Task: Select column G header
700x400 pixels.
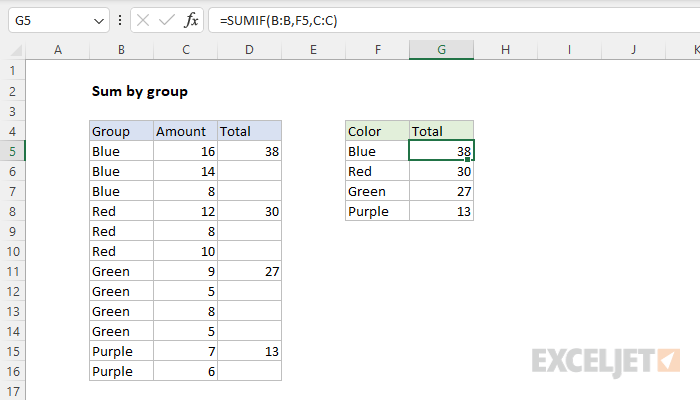Action: coord(442,50)
